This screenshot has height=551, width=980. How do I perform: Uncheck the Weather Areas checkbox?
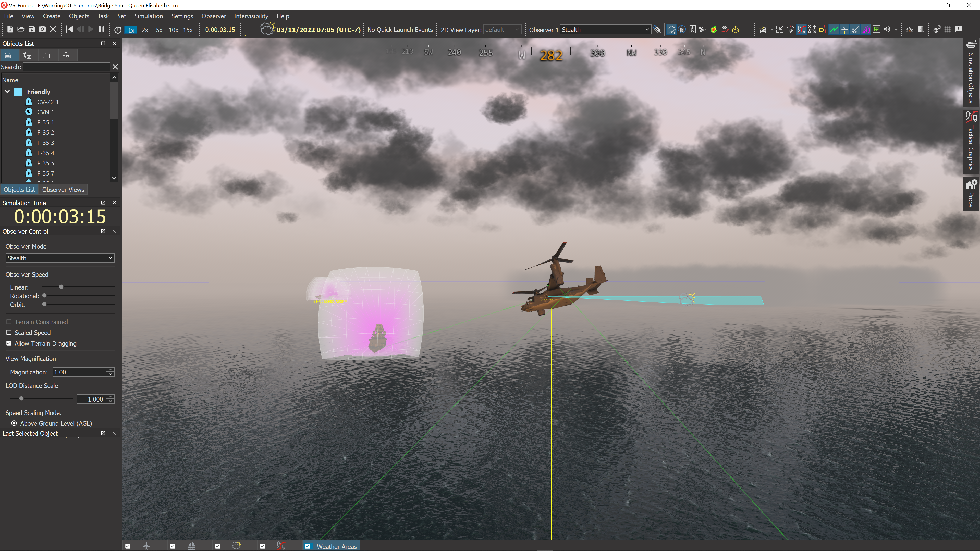308,546
